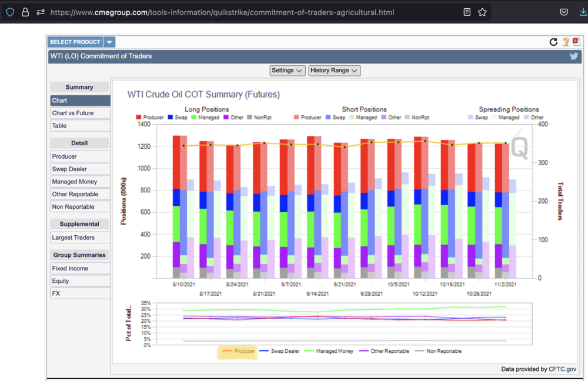Click the tracking protection shield icon
The height and width of the screenshot is (381, 588).
[x=10, y=12]
